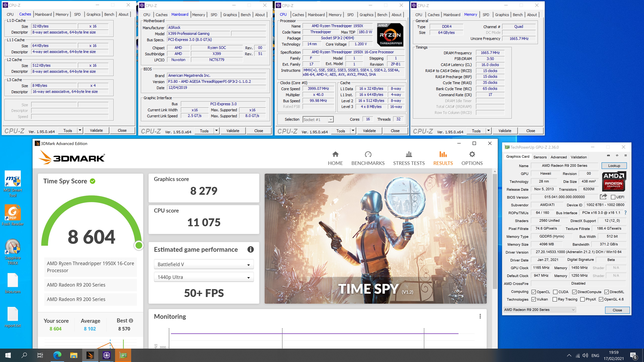644x362 pixels.
Task: Click the GPU-Z Lookup button
Action: (x=614, y=166)
